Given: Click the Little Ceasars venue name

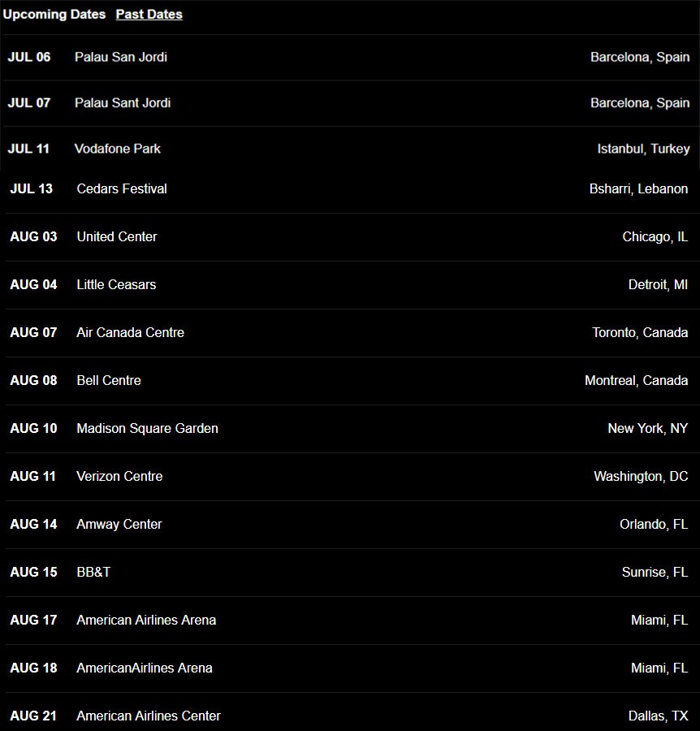Looking at the screenshot, I should point(116,284).
